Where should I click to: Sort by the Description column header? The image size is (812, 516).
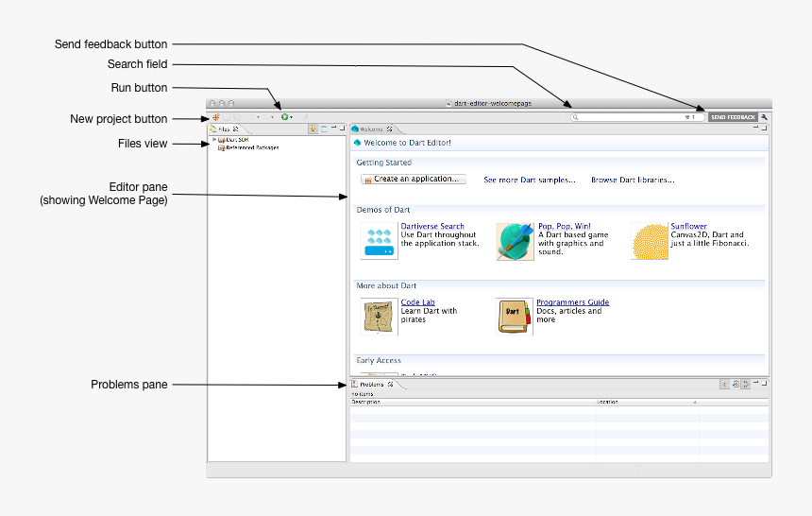click(473, 402)
